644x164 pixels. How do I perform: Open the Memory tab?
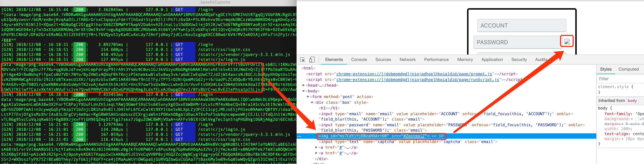[465, 60]
